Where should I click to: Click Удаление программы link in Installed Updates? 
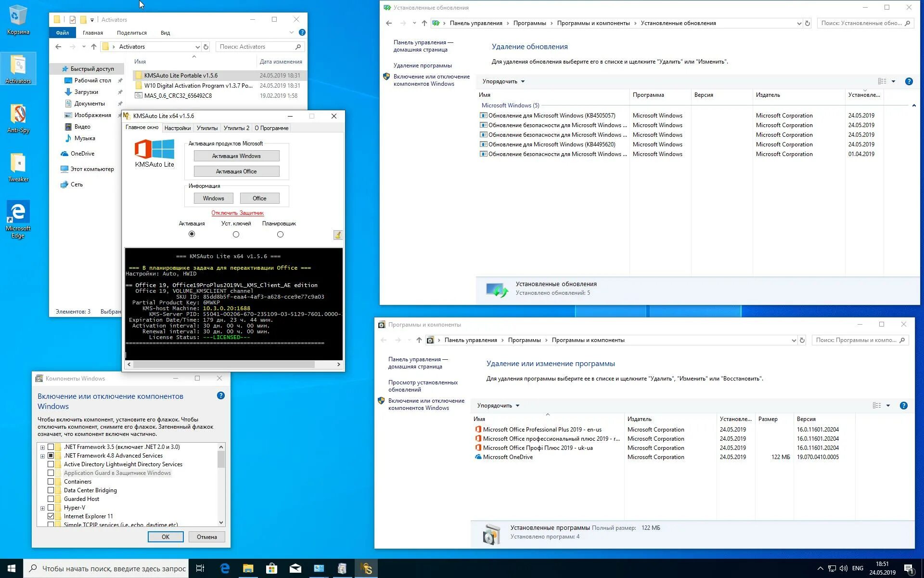[x=422, y=66]
